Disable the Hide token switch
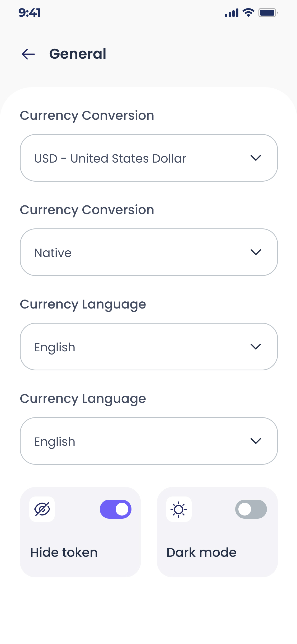The image size is (297, 644). coord(116,509)
